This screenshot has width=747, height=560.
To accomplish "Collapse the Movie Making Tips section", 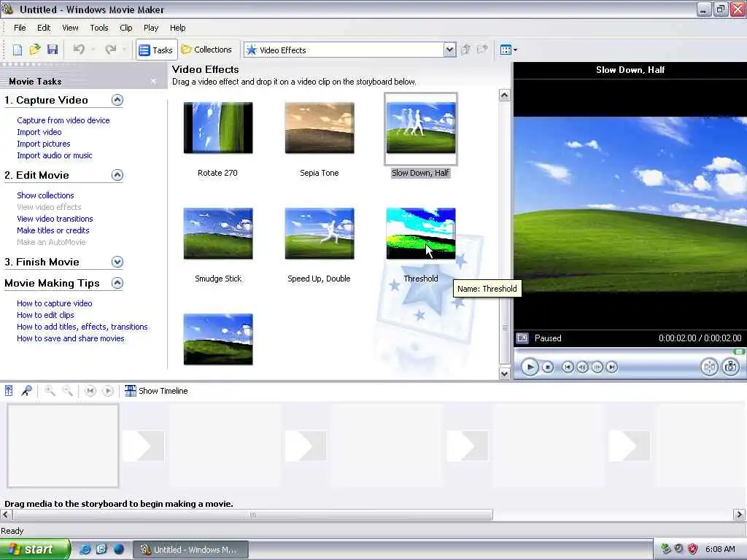I will coord(117,284).
